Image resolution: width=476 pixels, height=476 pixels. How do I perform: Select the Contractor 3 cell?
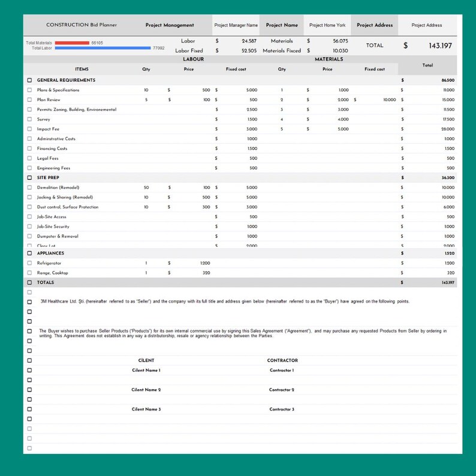pos(282,409)
